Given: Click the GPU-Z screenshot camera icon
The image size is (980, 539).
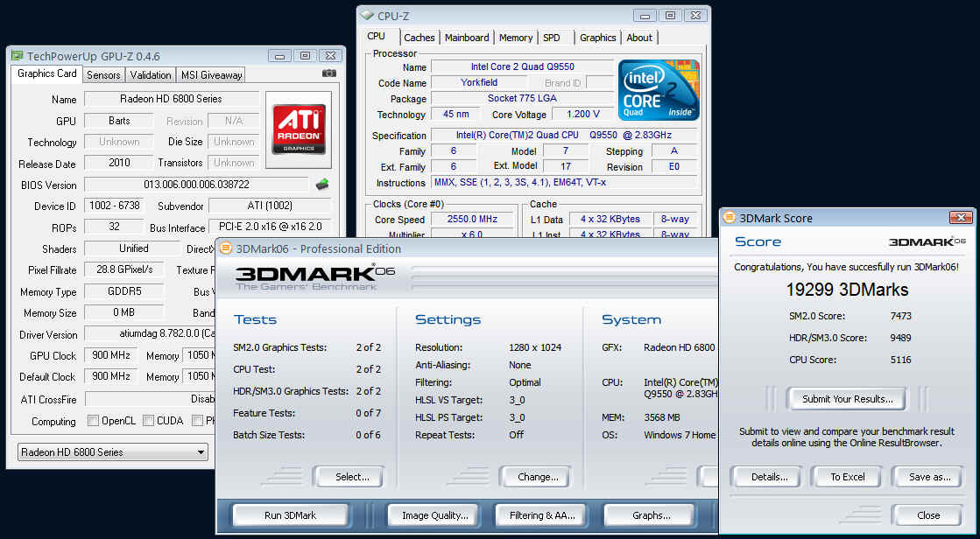Looking at the screenshot, I should (x=328, y=73).
